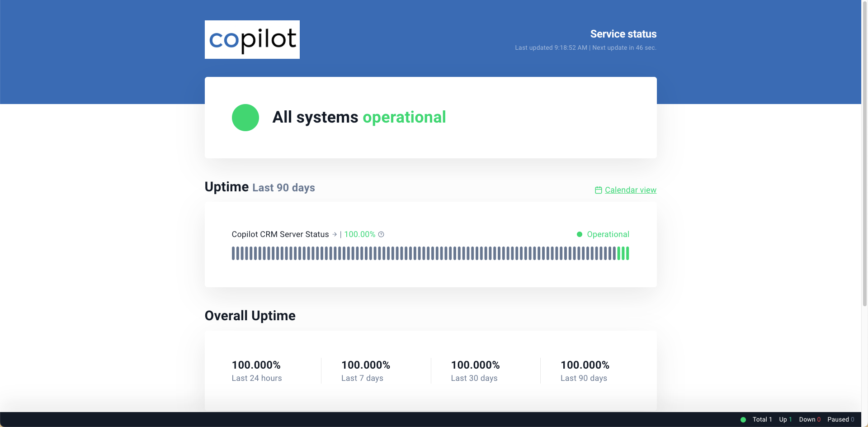This screenshot has width=868, height=427.
Task: Click the Uptime Last 90 days heading
Action: 260,187
